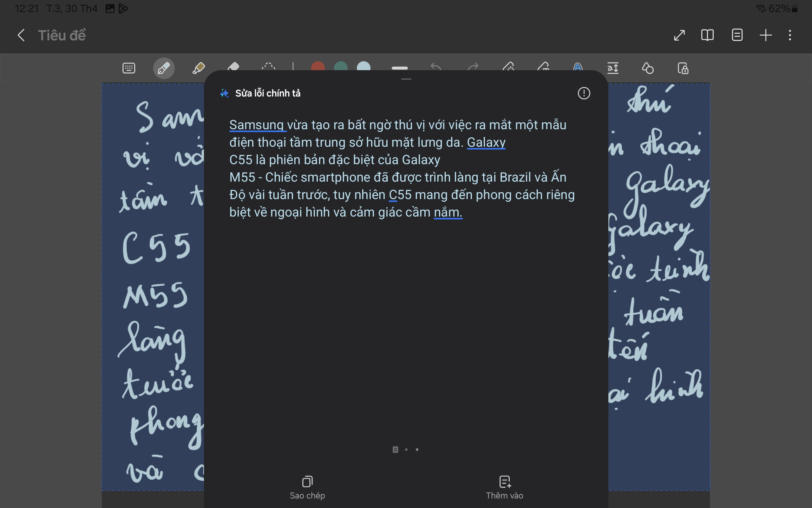The image size is (812, 508).
Task: Open the shapes tool icon
Action: click(648, 68)
